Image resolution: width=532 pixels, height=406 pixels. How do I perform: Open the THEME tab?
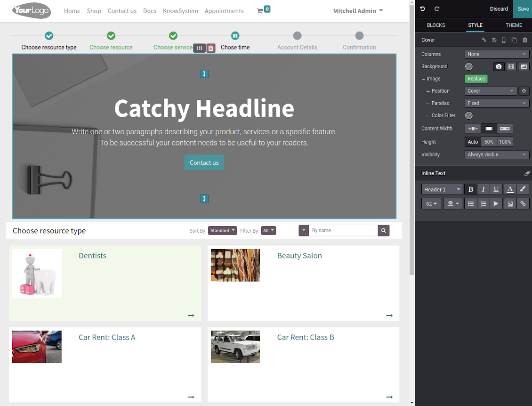pyautogui.click(x=514, y=25)
